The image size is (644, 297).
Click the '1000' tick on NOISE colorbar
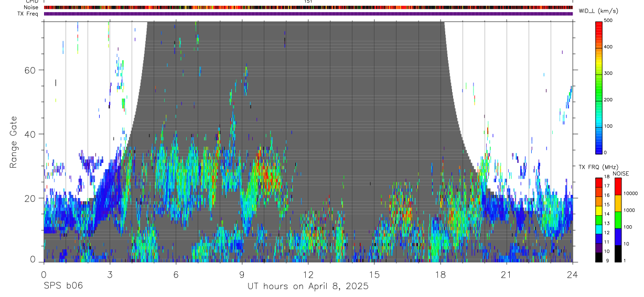click(629, 210)
